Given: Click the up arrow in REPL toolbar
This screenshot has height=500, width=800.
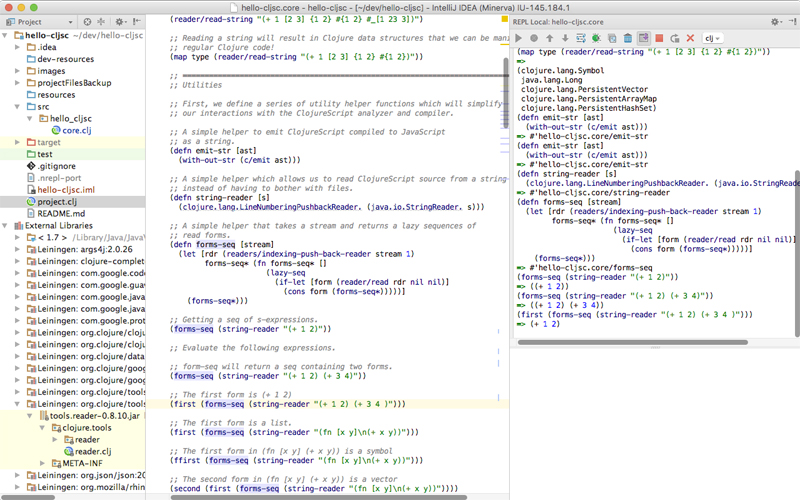Looking at the screenshot, I should click(x=549, y=38).
